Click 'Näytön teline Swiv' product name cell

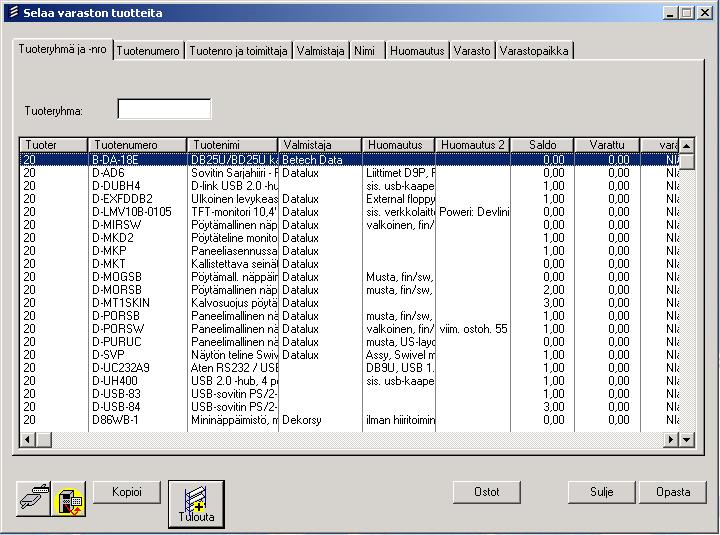click(x=234, y=355)
